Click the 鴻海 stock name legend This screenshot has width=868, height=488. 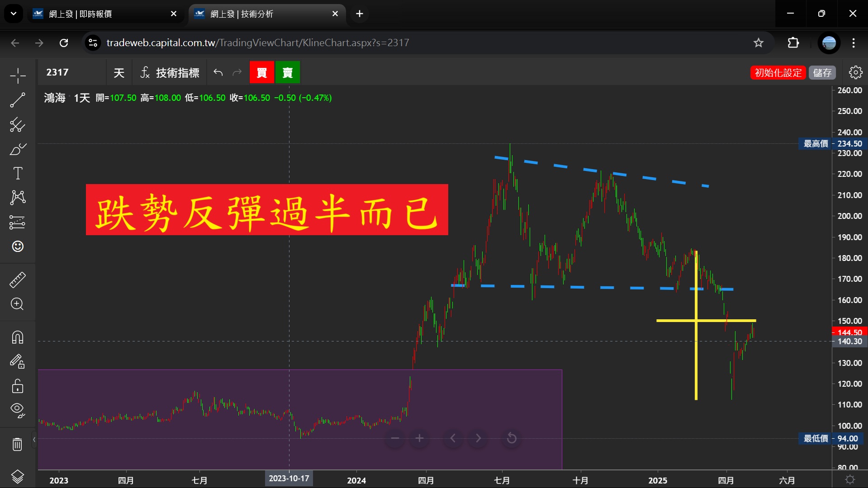click(55, 98)
